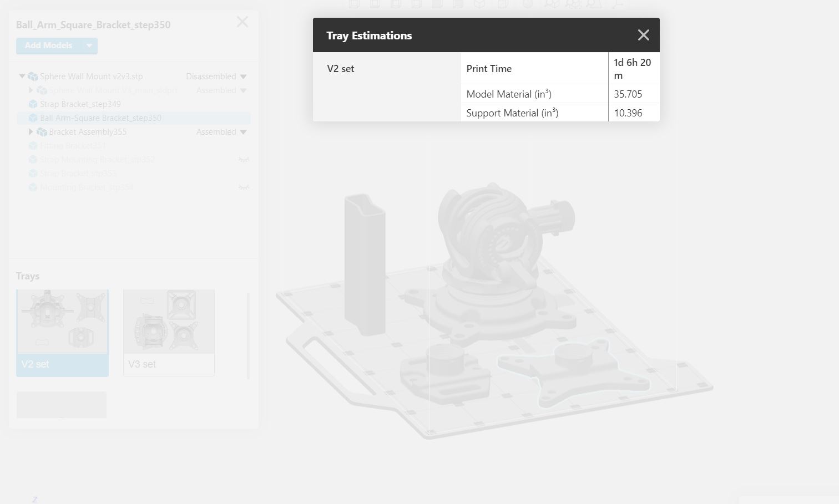Click the Bracket Assembly355 assembly icon
The width and height of the screenshot is (839, 504).
(42, 132)
